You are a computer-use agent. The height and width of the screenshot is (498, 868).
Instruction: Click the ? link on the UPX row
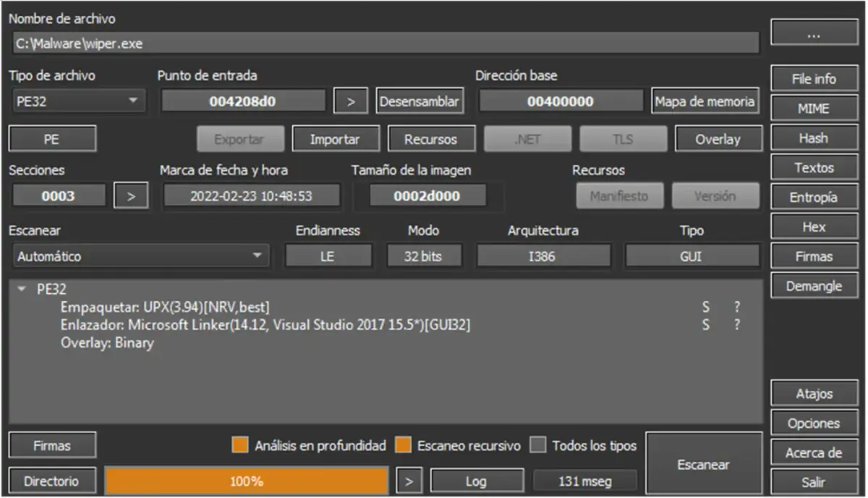737,307
